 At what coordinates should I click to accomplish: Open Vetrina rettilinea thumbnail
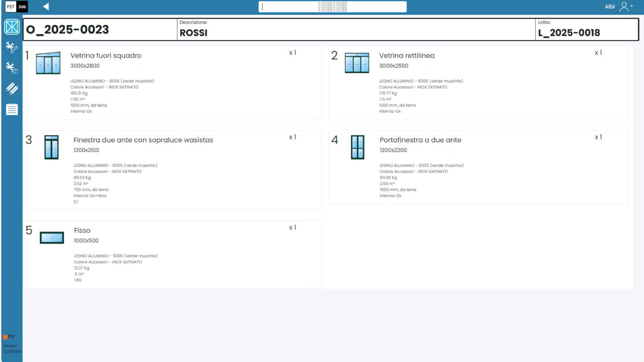pos(357,63)
